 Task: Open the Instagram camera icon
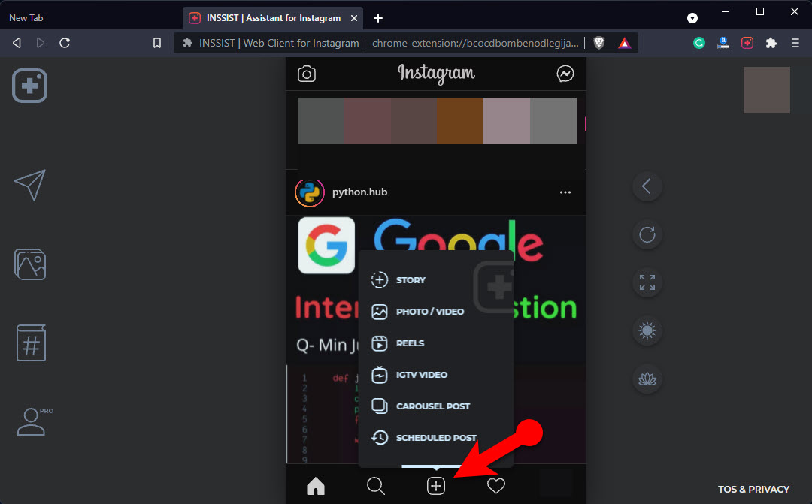(307, 74)
